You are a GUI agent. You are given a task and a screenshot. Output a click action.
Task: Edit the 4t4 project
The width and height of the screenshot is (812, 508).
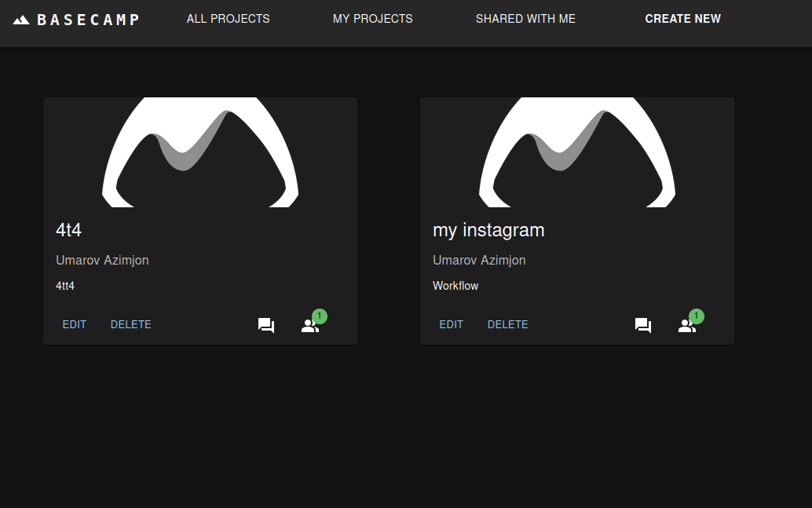click(74, 324)
